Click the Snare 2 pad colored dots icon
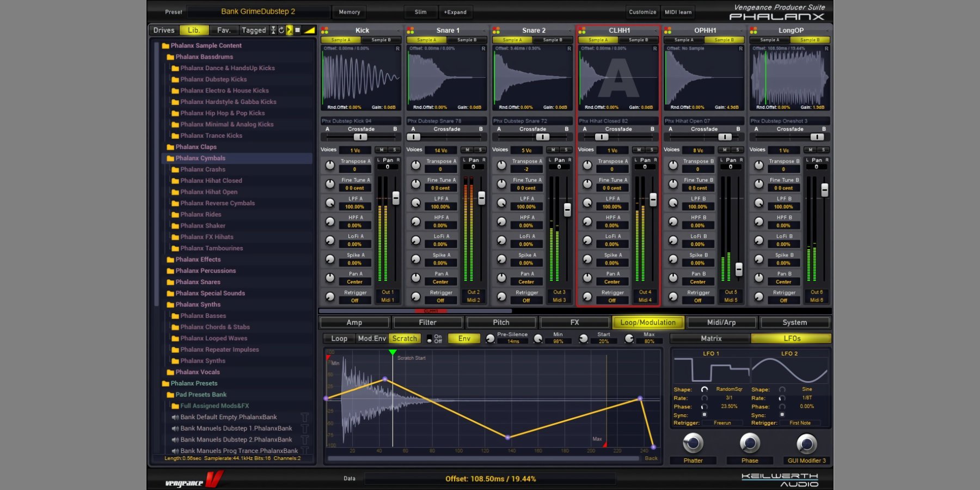The image size is (980, 490). pos(496,30)
